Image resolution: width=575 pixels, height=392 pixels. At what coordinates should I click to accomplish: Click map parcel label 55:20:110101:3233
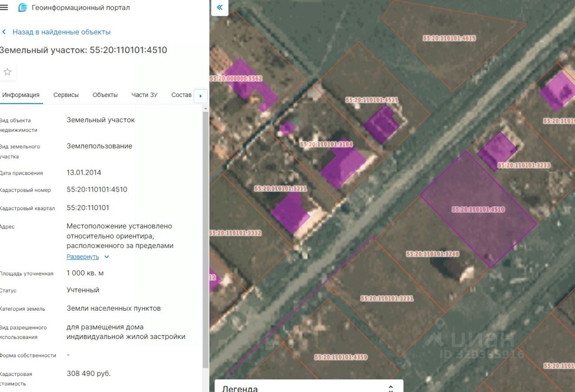(524, 165)
